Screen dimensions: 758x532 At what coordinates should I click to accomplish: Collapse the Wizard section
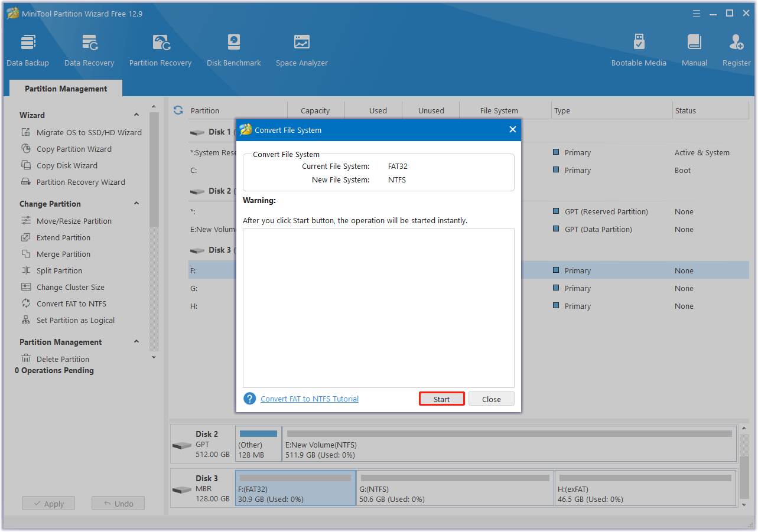136,115
